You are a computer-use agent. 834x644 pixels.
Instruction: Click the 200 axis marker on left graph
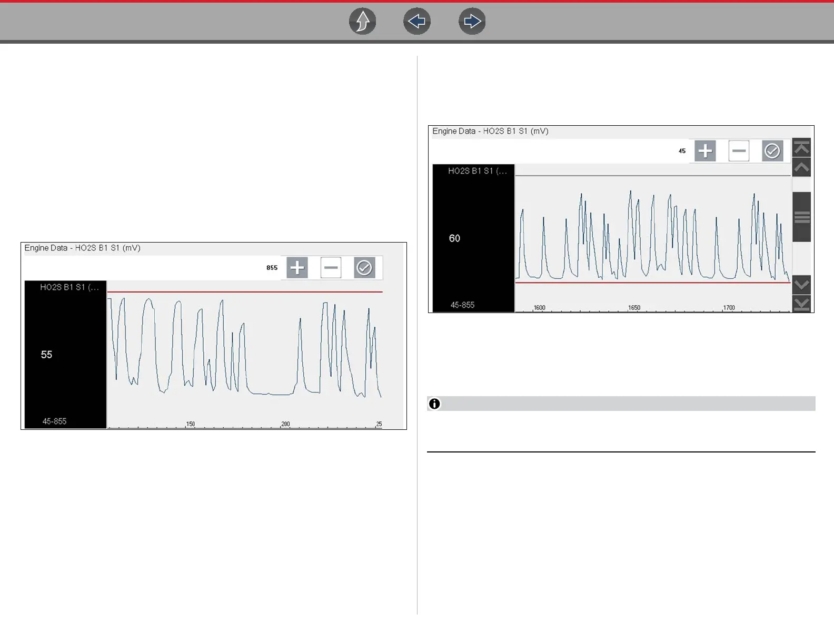coord(285,424)
